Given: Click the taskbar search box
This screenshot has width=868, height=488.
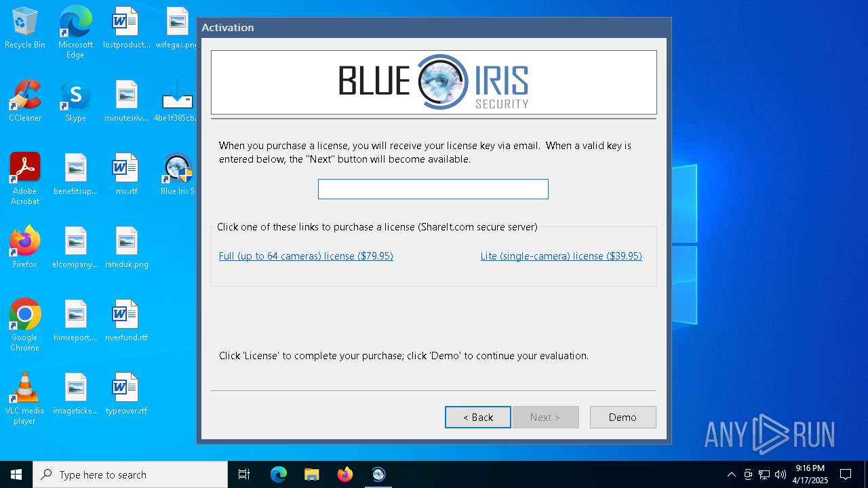Looking at the screenshot, I should [x=130, y=474].
